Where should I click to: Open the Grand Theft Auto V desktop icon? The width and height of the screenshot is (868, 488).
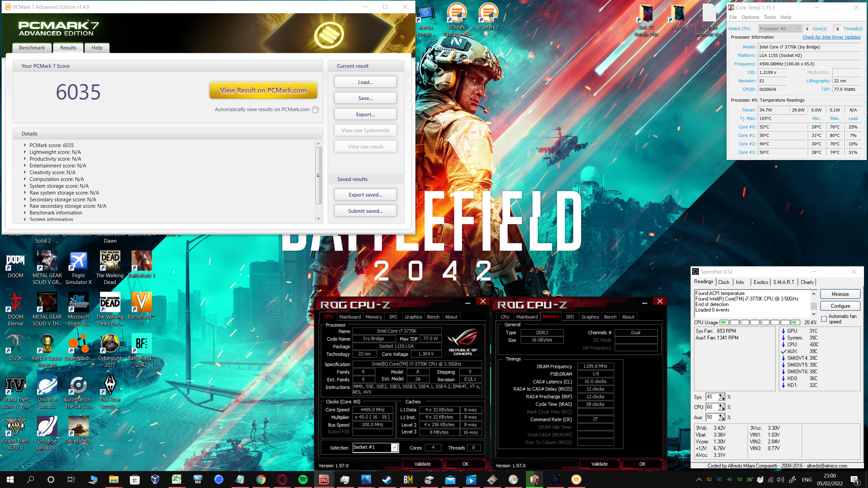point(16,433)
